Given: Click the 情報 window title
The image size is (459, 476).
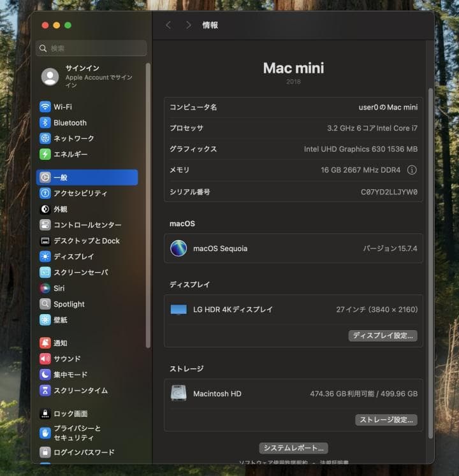Looking at the screenshot, I should point(210,25).
